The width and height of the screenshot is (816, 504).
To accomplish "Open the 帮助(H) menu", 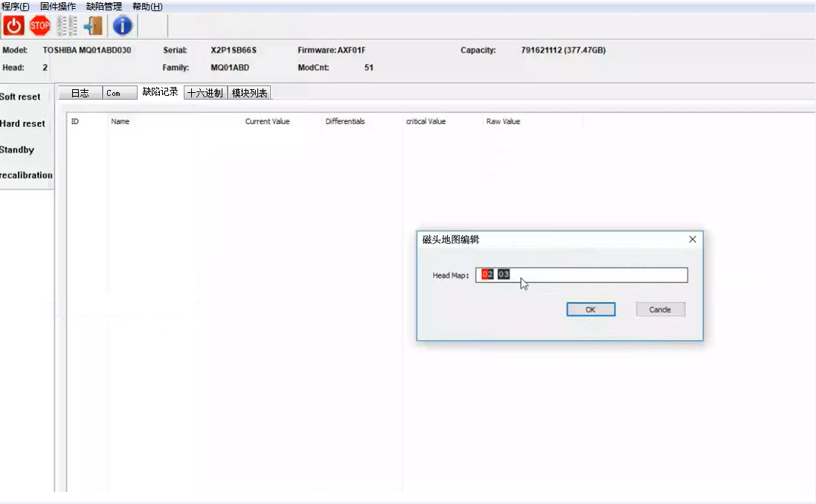I will [147, 6].
